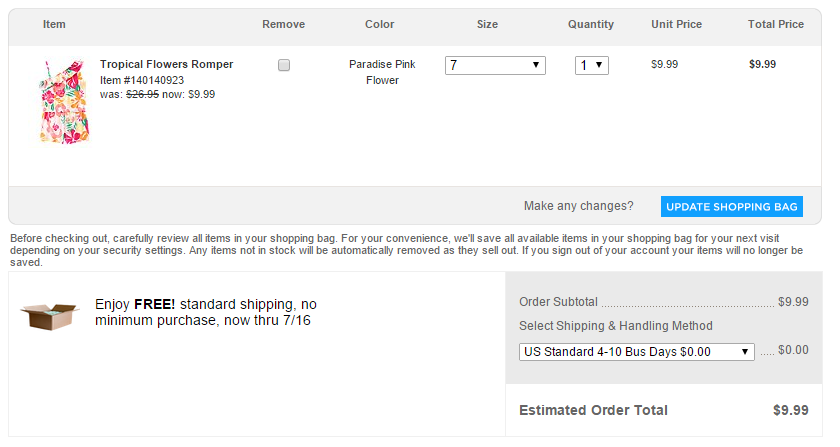Click the Item column header
Viewport: 840px width, 447px height.
point(54,24)
